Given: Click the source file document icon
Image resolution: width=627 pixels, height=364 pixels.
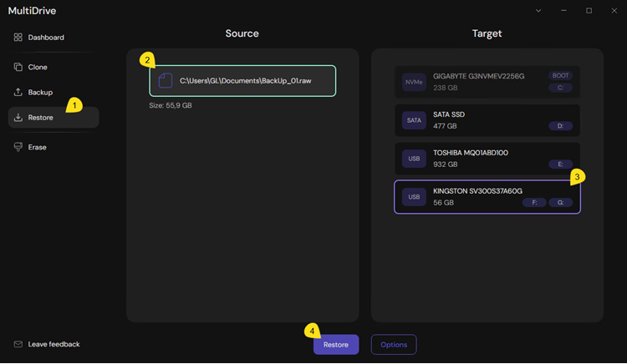Looking at the screenshot, I should [x=166, y=81].
